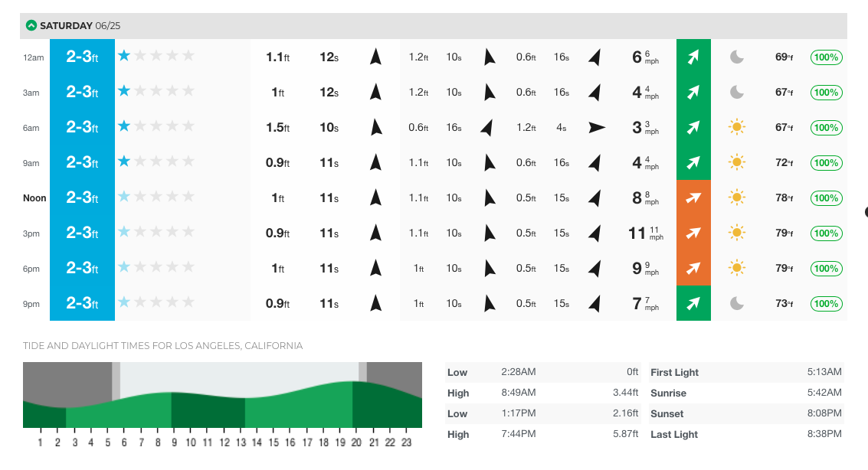Click the moon icon in the 12am row
Viewport: 868px width, 470px height.
click(x=737, y=57)
